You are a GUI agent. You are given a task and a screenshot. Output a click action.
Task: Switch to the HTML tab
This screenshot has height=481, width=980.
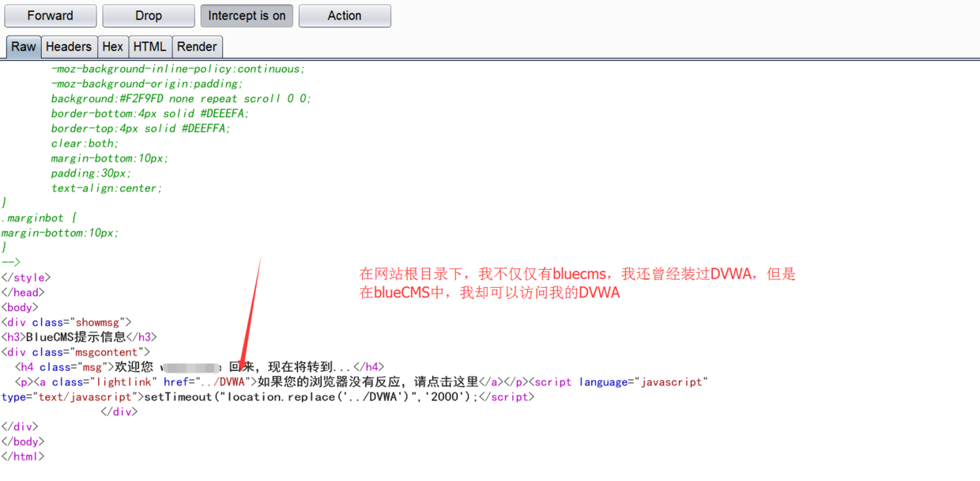[150, 47]
